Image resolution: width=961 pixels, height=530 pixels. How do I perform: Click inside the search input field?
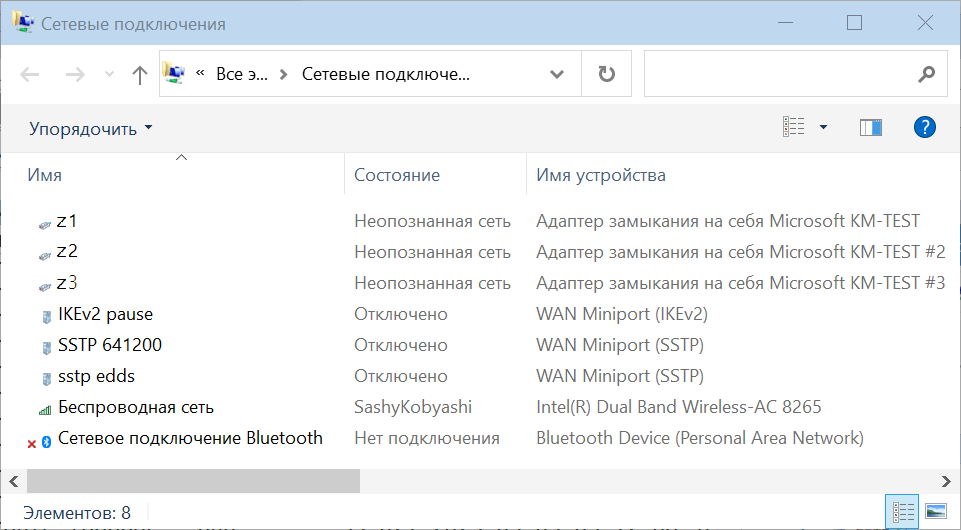(x=780, y=74)
